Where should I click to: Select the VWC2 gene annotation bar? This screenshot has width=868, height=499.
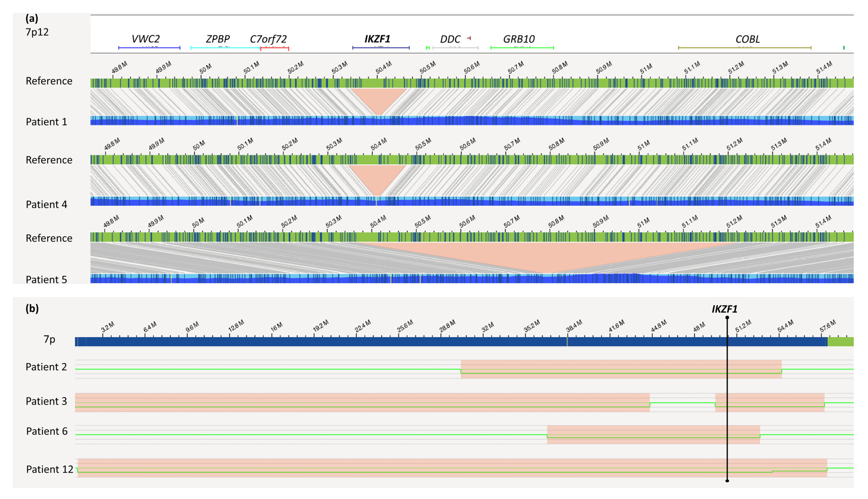pos(149,48)
